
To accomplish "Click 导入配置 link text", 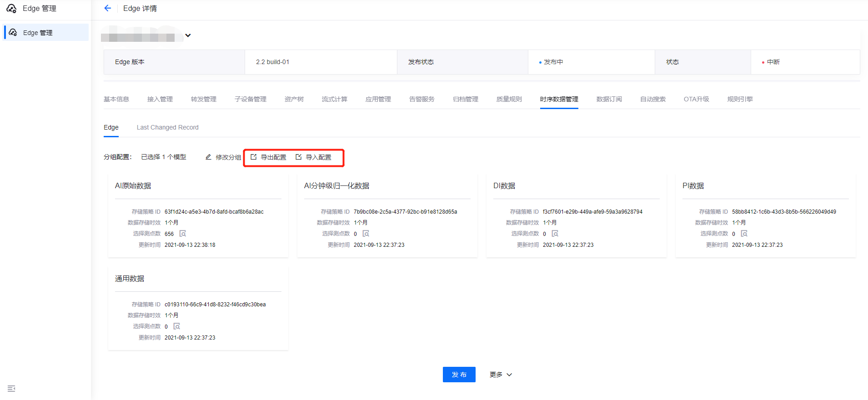I will (318, 157).
